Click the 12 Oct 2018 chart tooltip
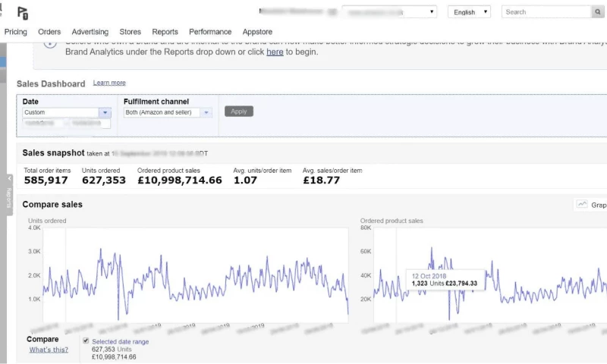Image resolution: width=607 pixels, height=364 pixels. click(445, 280)
